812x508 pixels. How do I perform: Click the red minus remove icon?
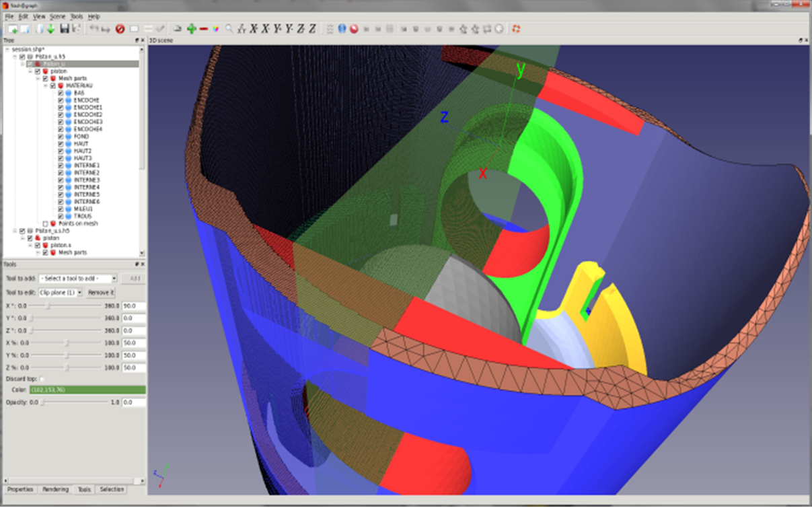point(204,29)
